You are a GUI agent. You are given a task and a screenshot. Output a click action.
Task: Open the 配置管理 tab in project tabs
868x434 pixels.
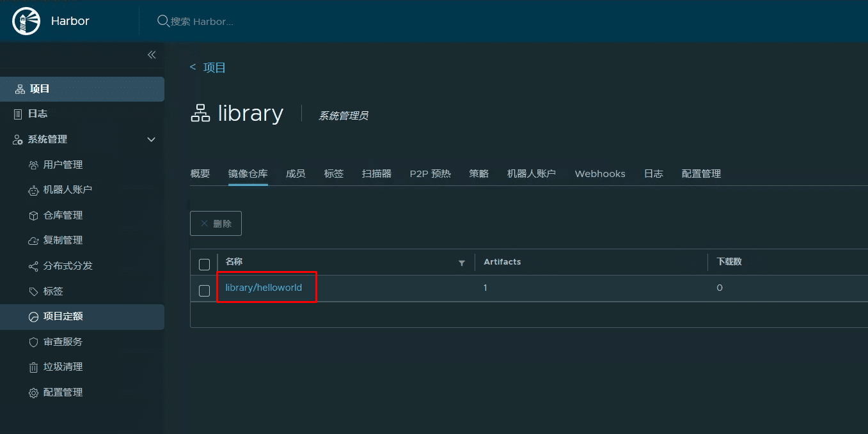pos(702,174)
